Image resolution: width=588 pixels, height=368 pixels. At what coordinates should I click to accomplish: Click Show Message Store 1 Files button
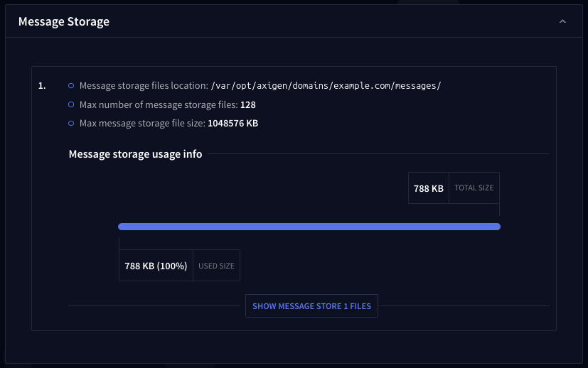(311, 306)
